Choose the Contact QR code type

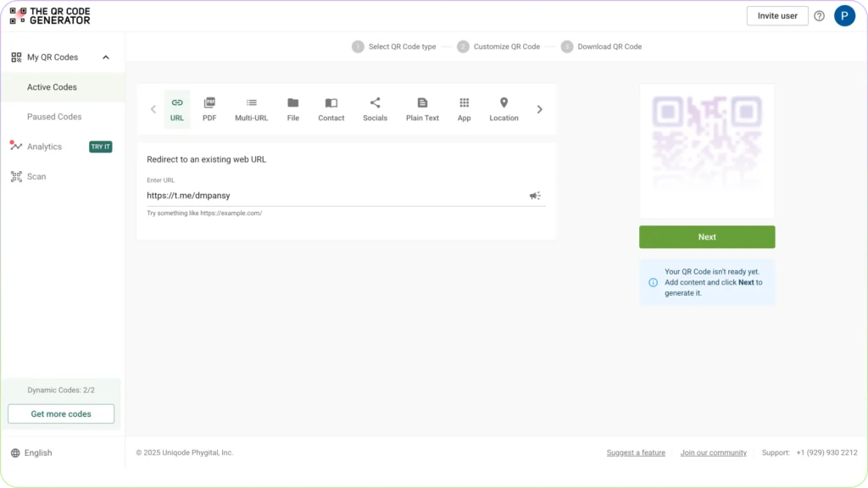pos(331,108)
